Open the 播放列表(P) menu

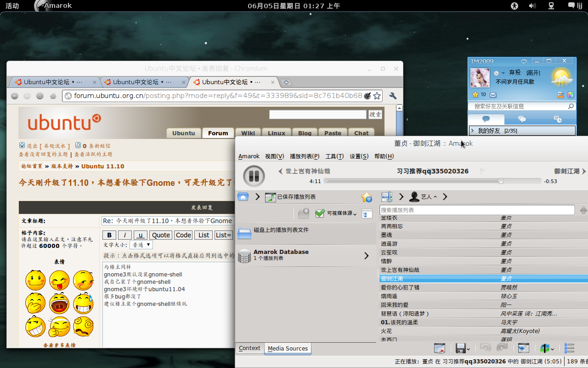click(305, 156)
